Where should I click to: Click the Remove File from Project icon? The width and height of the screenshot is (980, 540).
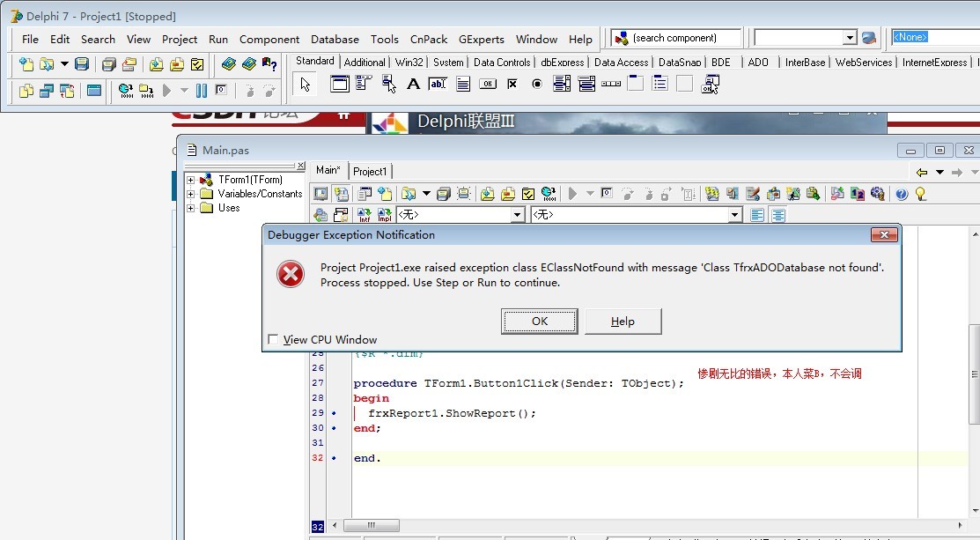point(177,64)
